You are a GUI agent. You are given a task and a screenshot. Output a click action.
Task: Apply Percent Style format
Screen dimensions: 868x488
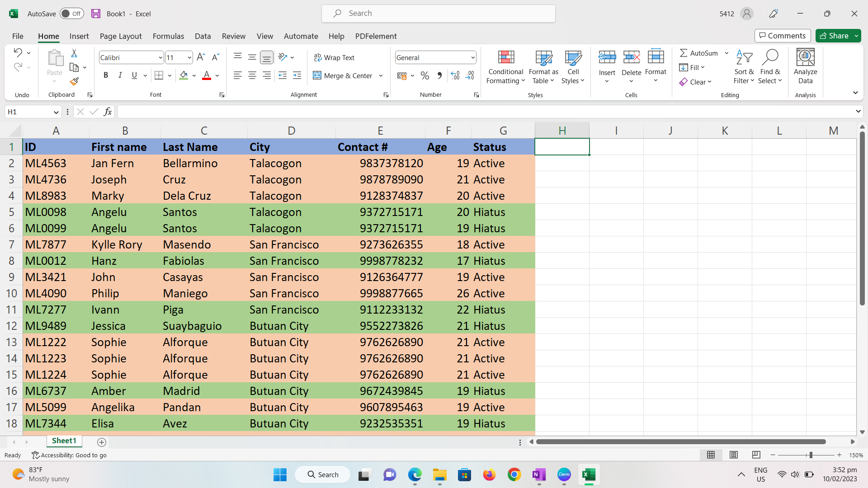tap(425, 75)
